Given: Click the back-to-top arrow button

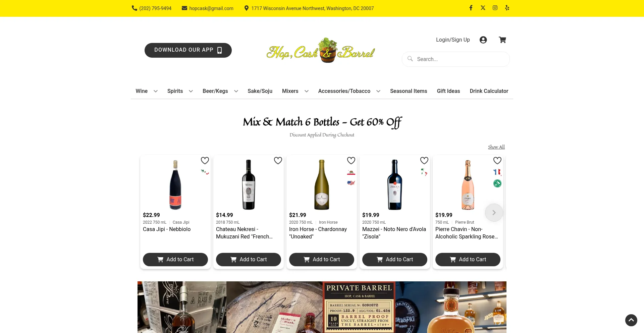Looking at the screenshot, I should tap(631, 320).
